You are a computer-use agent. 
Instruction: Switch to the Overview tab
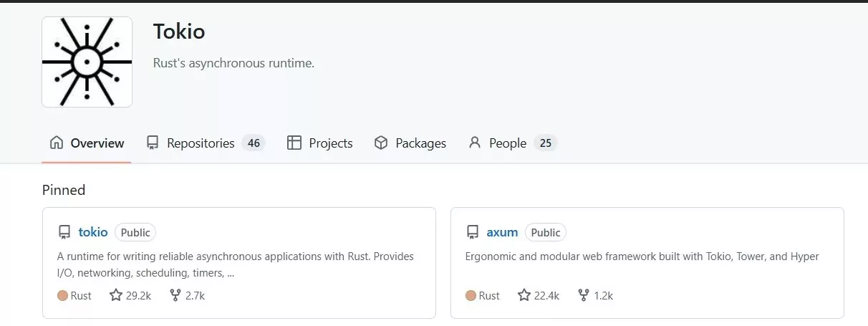(87, 143)
